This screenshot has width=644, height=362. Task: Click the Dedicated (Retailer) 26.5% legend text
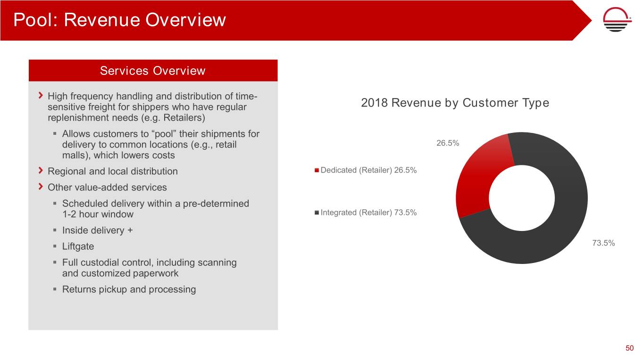(368, 170)
